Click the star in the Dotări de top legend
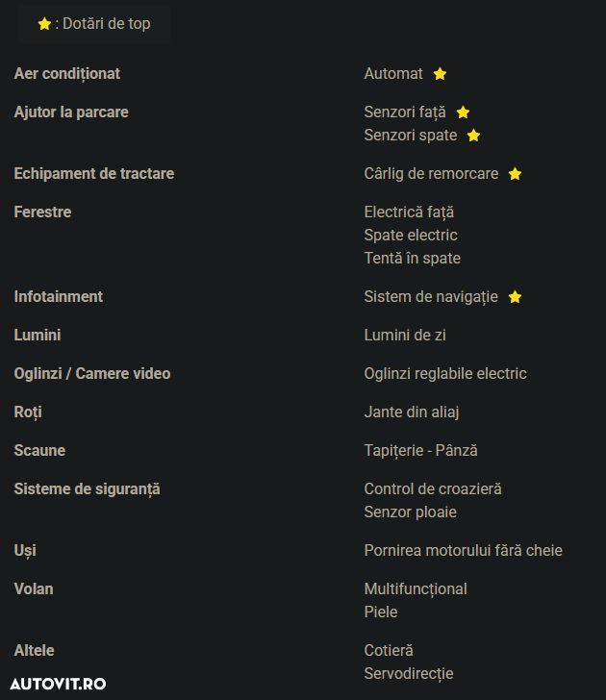 pyautogui.click(x=44, y=24)
